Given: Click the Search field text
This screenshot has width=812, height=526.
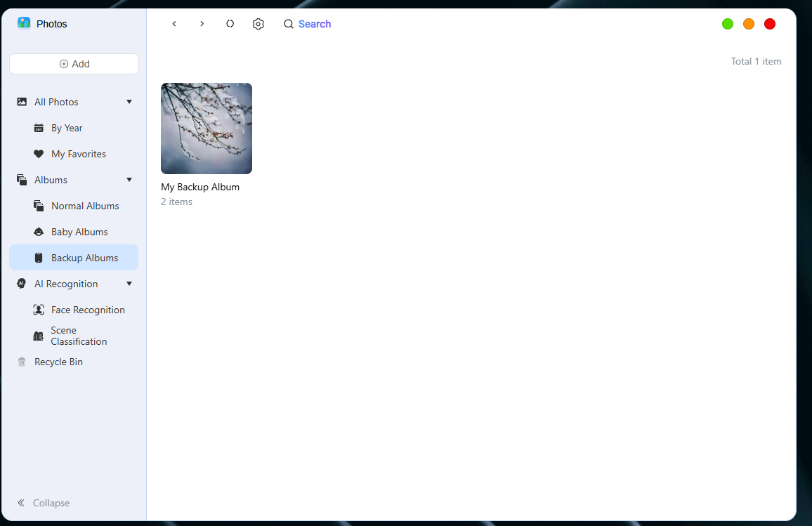Looking at the screenshot, I should (315, 24).
